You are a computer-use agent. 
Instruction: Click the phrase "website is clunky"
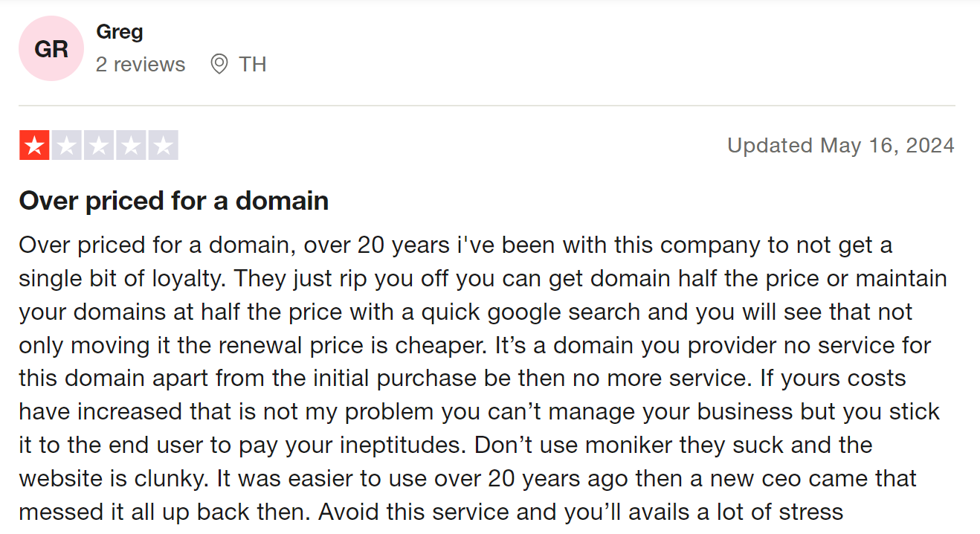pos(112,479)
